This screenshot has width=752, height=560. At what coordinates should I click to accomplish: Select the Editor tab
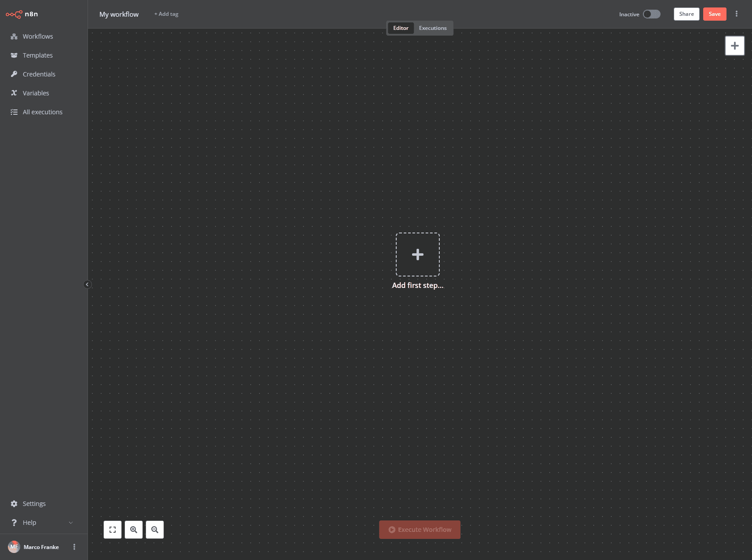coord(401,28)
